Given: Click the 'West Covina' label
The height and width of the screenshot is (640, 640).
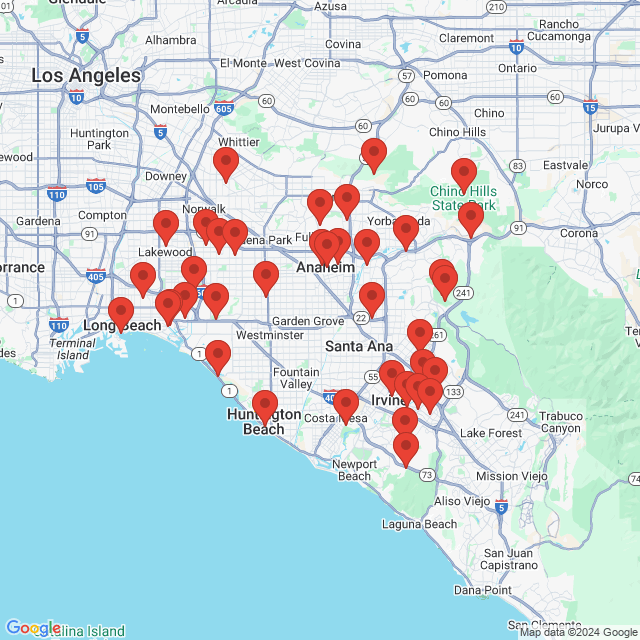Looking at the screenshot, I should click(307, 63).
